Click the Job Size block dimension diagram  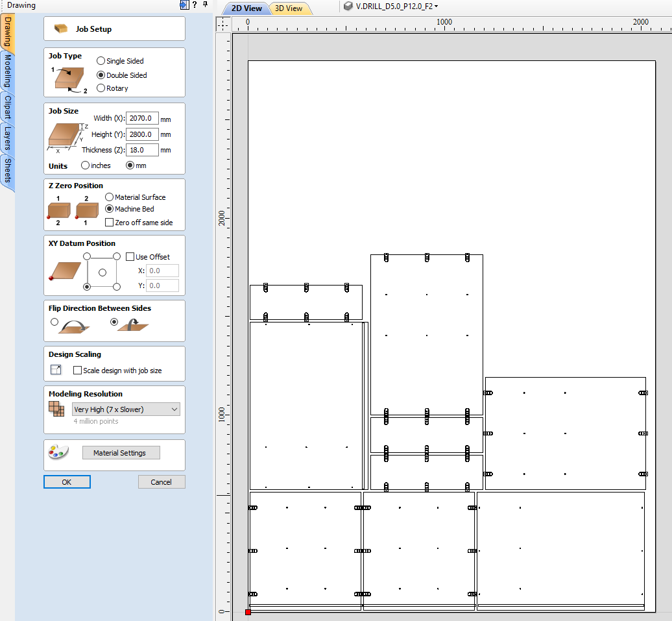[x=67, y=138]
